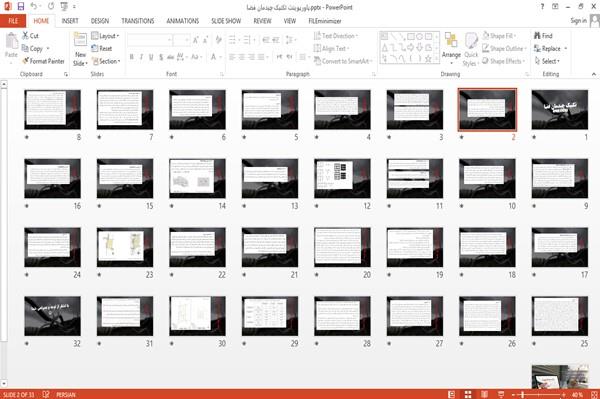Click the zoom in plus button

tap(563, 394)
